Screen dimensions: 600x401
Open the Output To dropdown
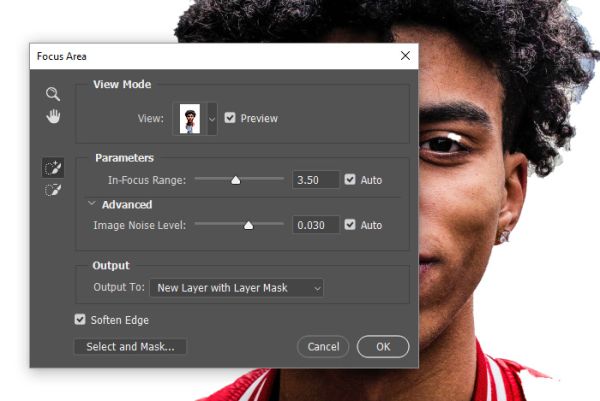(x=236, y=288)
